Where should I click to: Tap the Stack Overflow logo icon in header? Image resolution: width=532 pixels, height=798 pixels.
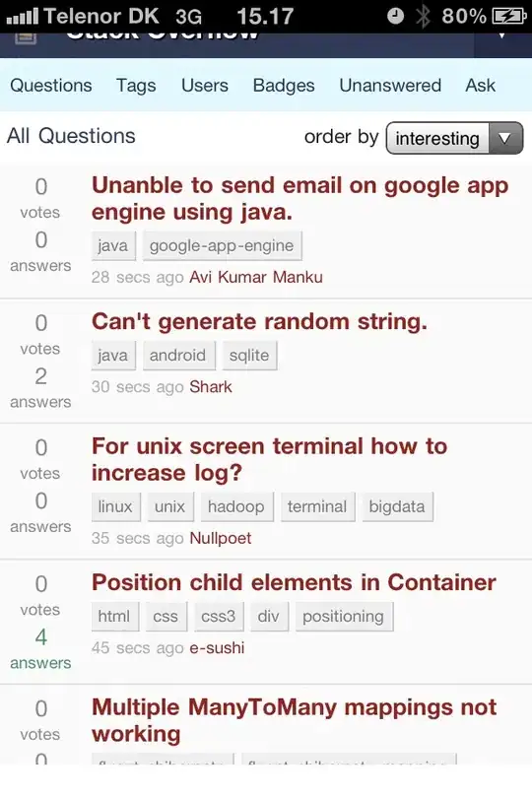tap(26, 37)
